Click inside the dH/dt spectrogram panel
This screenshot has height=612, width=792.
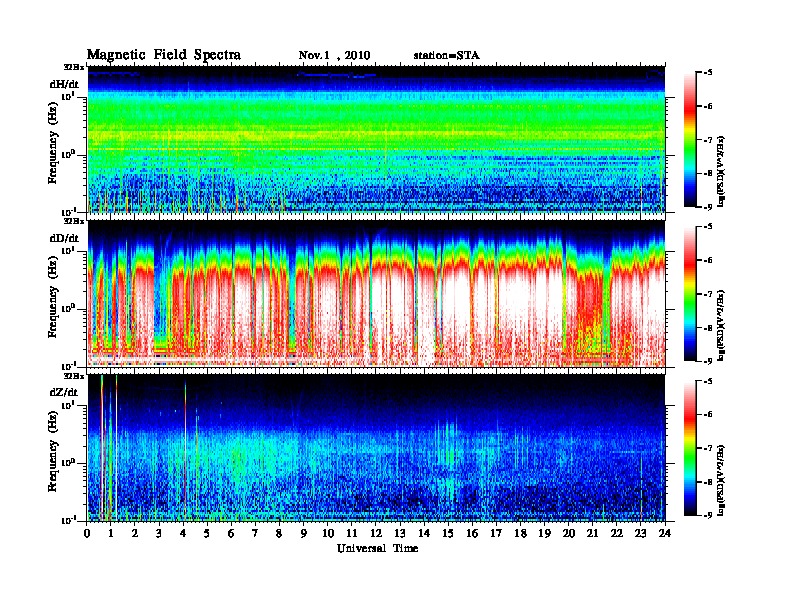[376, 139]
